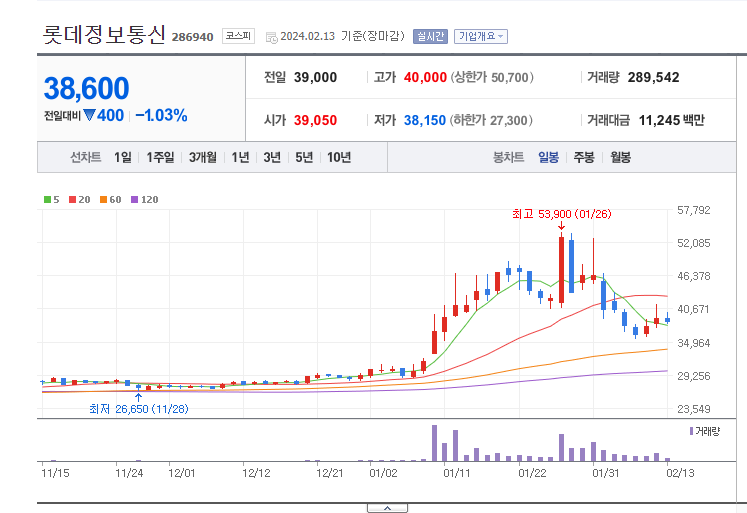Select the 1일 line chart tab
Viewport: 747px width, 513px height.
(122, 157)
